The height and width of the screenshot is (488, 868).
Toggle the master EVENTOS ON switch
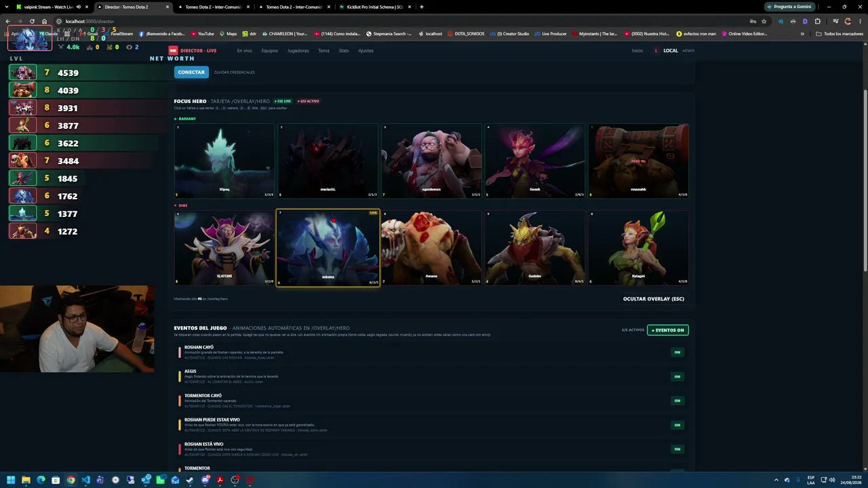[668, 330]
